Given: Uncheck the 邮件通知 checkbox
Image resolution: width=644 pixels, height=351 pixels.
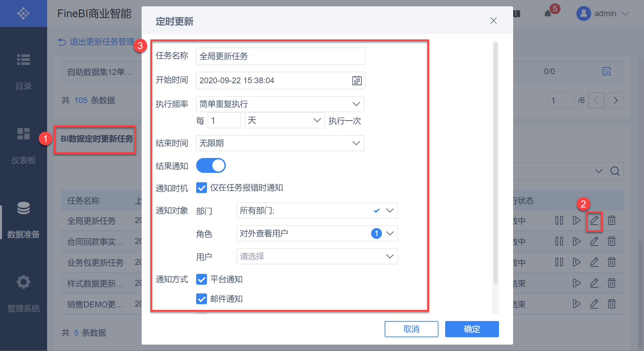Looking at the screenshot, I should click(x=202, y=299).
